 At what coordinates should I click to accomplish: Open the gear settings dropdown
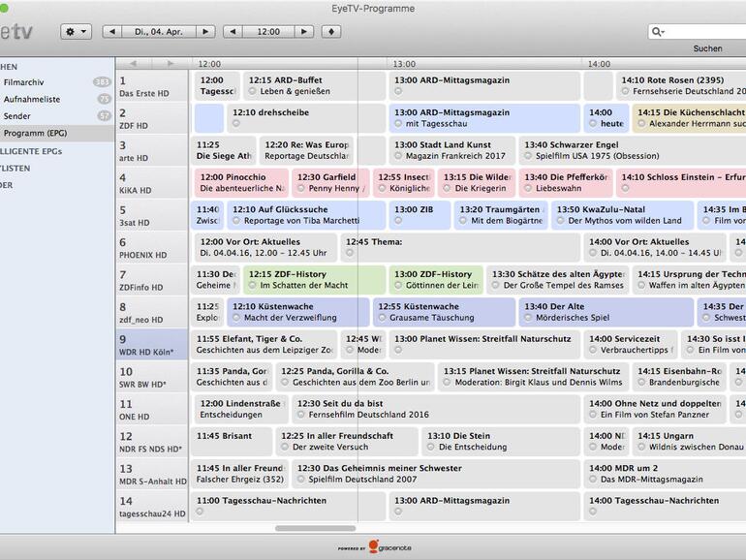pos(77,32)
